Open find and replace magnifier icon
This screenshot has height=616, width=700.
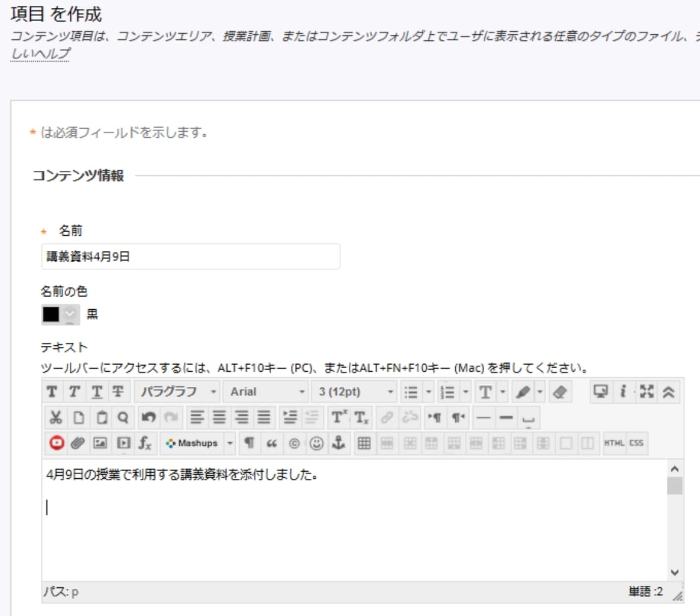point(123,417)
